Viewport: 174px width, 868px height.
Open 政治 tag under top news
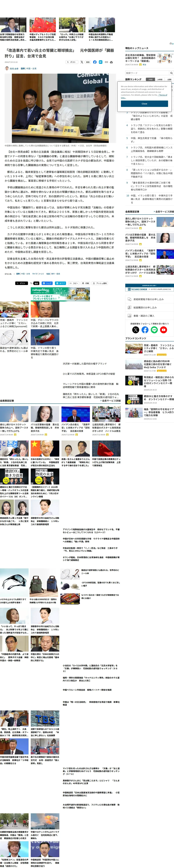(145, 64)
